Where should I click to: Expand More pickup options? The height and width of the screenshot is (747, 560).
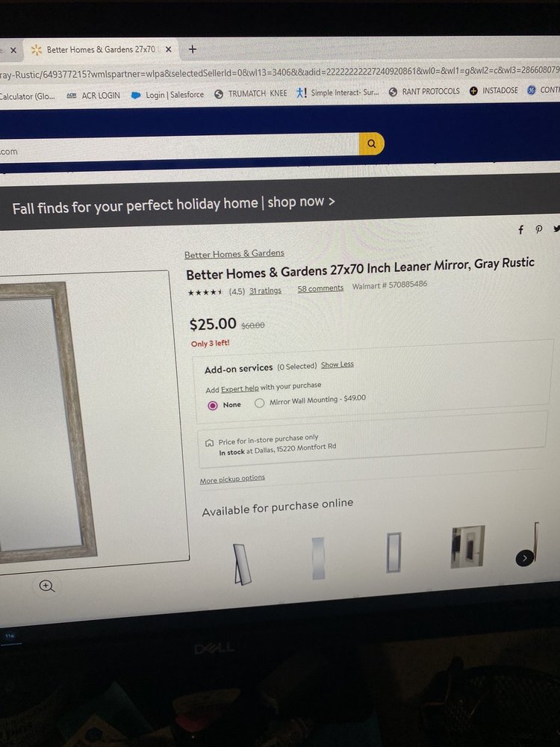click(232, 479)
